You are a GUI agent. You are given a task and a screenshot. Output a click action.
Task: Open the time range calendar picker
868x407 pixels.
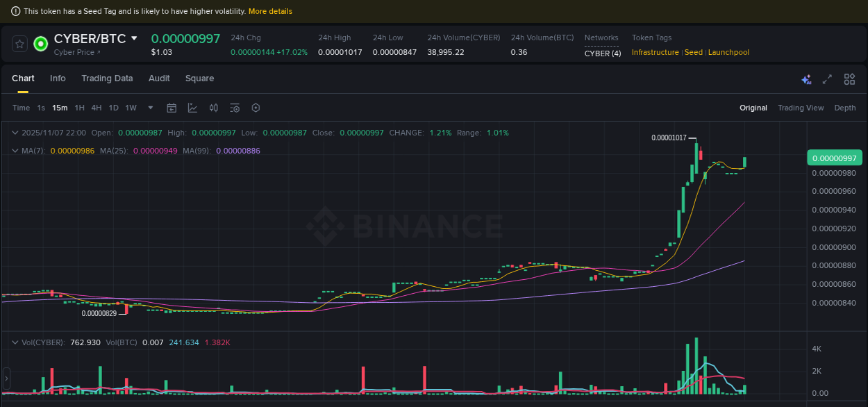172,108
